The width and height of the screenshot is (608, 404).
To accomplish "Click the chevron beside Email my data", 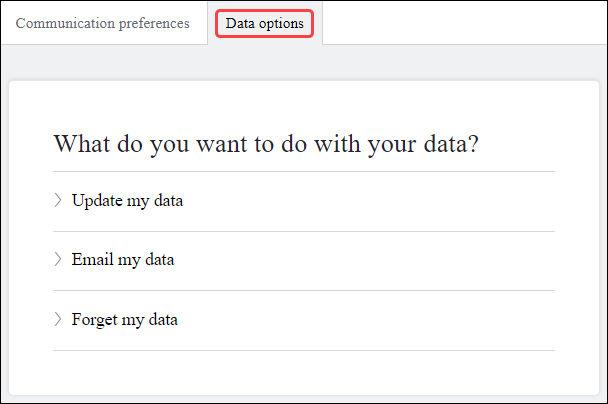I will (58, 260).
